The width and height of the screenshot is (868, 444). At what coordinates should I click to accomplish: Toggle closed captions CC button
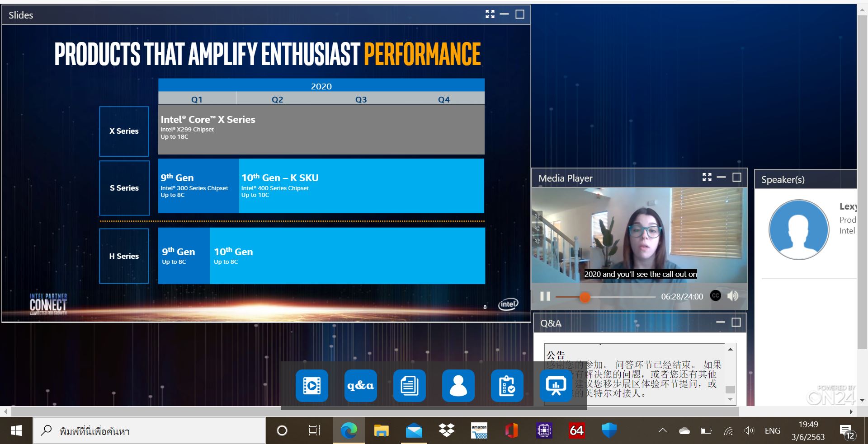click(716, 296)
